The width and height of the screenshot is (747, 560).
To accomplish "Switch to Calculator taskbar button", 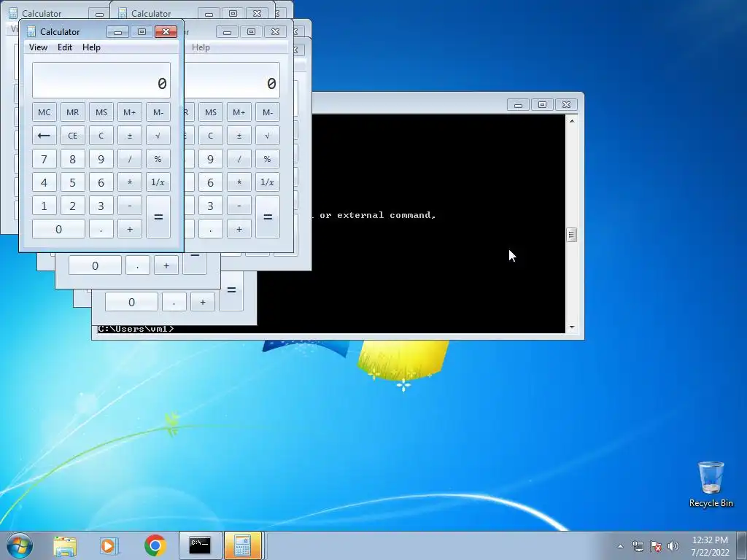I will [x=243, y=545].
